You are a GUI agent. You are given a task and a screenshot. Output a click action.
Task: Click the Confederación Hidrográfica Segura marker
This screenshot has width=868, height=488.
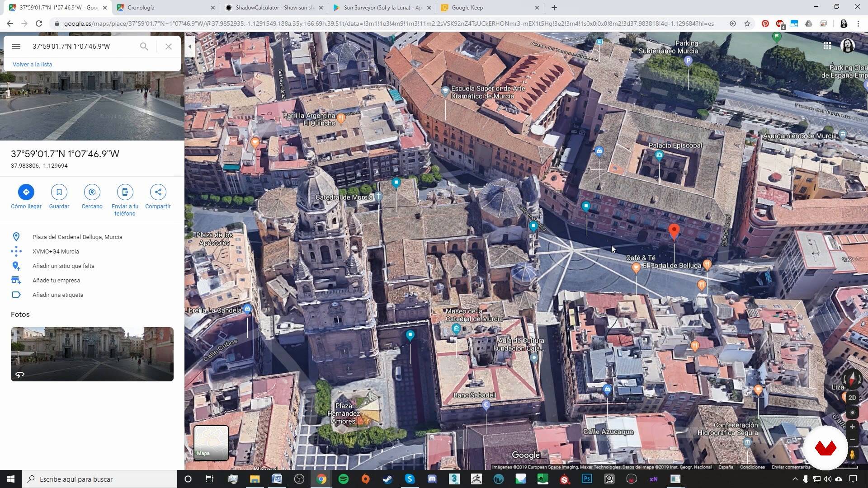pos(747,442)
